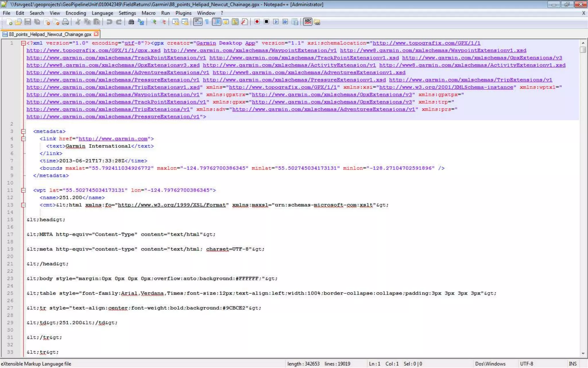588x368 pixels.
Task: Click the vertical scrollbar thumb
Action: click(583, 50)
